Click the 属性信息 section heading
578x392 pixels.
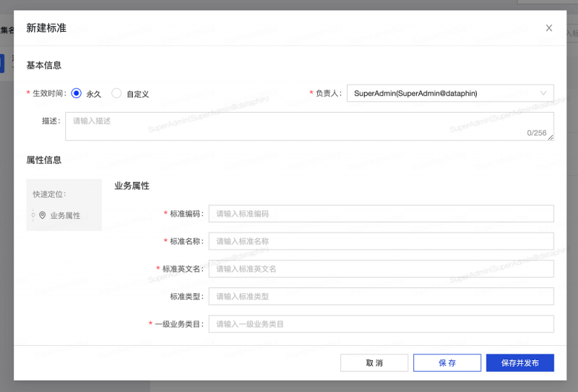click(44, 160)
